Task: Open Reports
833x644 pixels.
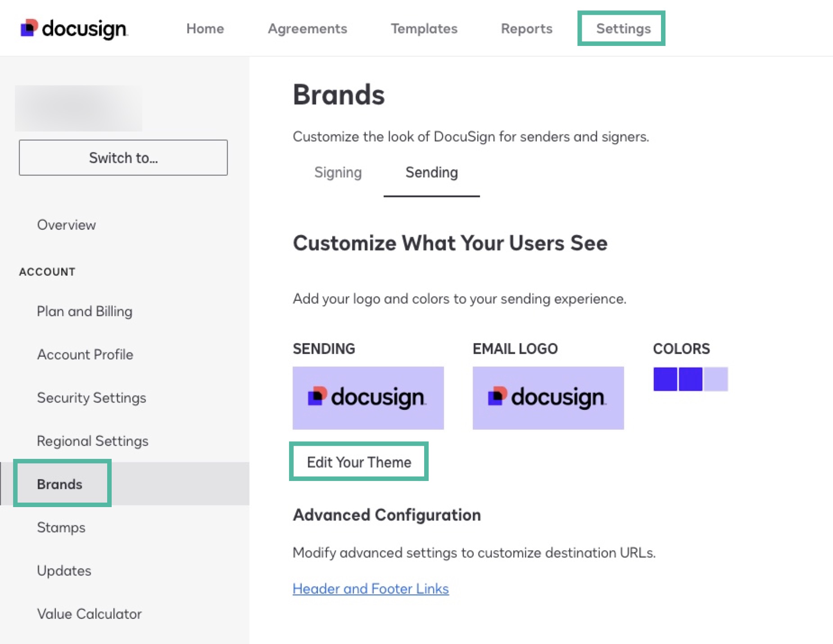Action: [x=526, y=28]
